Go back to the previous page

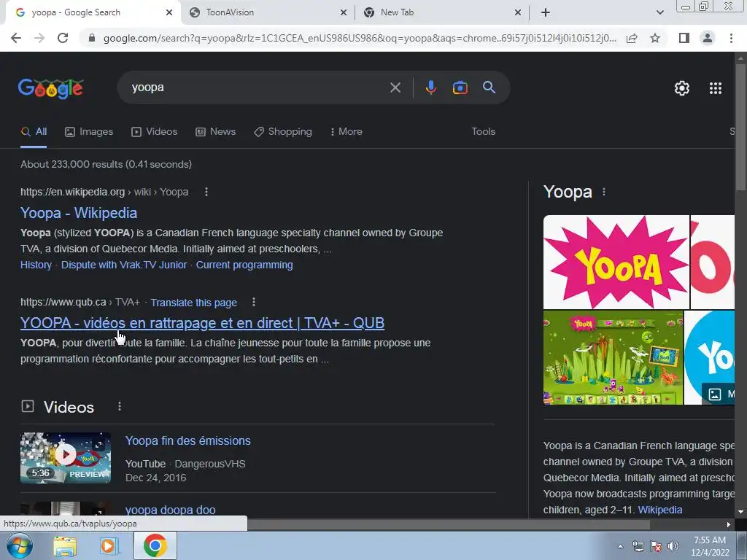pos(16,38)
